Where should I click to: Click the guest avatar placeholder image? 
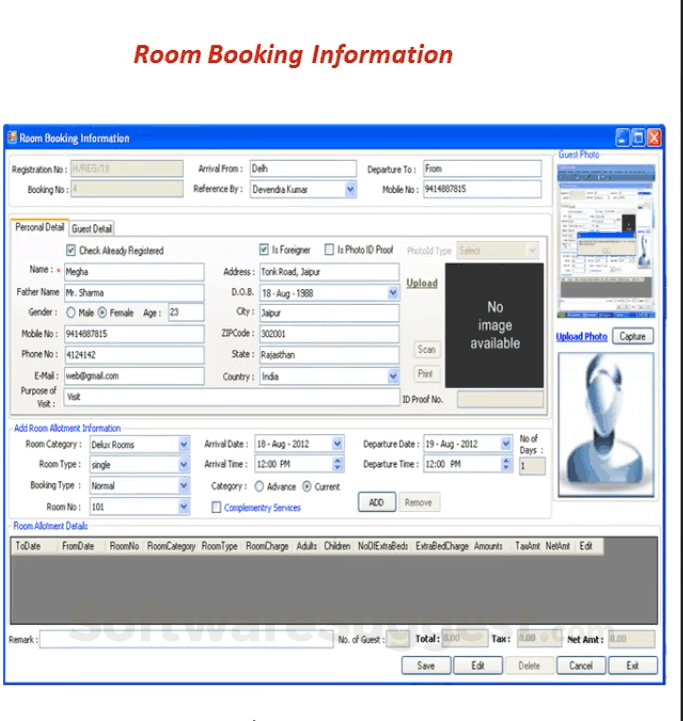click(x=606, y=424)
